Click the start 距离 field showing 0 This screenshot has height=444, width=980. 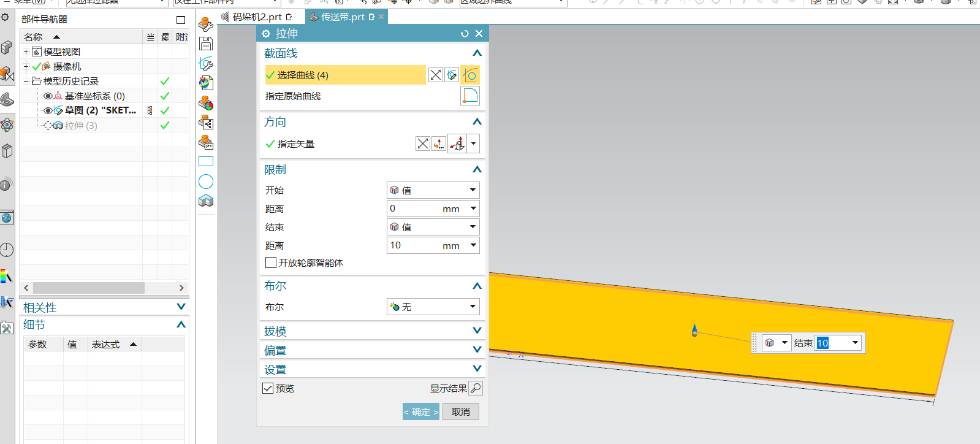click(433, 209)
